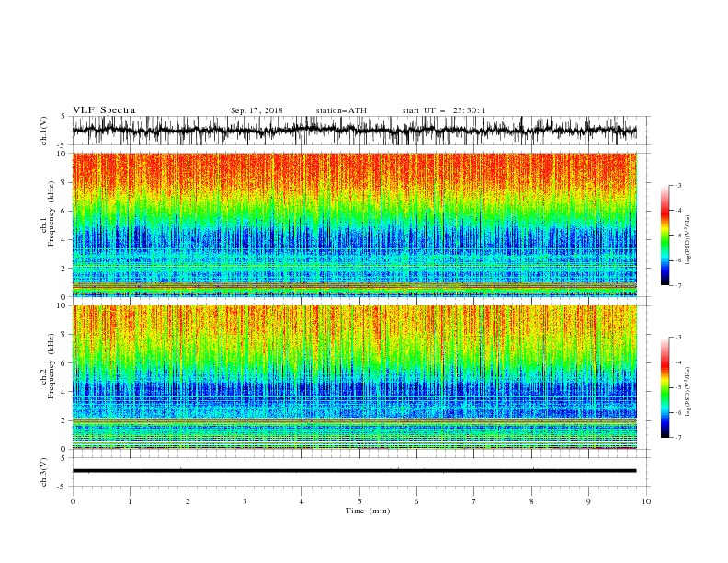This screenshot has height=563, width=728.
Task: Click time axis tick label "6"
Action: tap(416, 501)
